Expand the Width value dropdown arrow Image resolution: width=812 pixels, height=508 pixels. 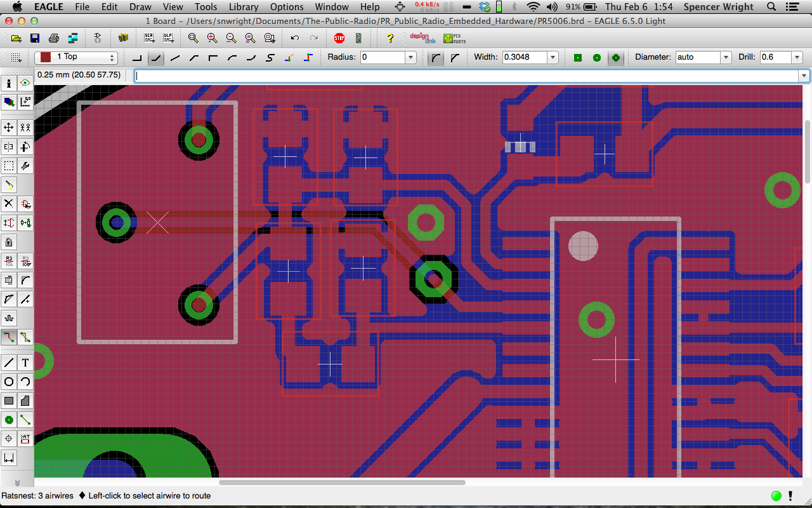[x=553, y=57]
